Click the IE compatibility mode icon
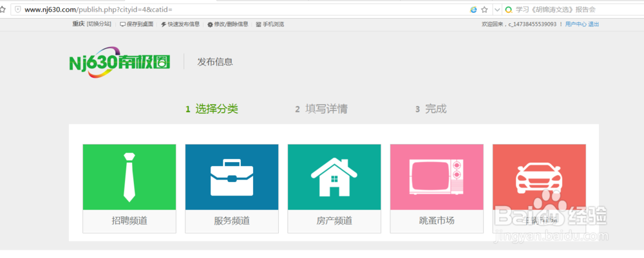 473,10
